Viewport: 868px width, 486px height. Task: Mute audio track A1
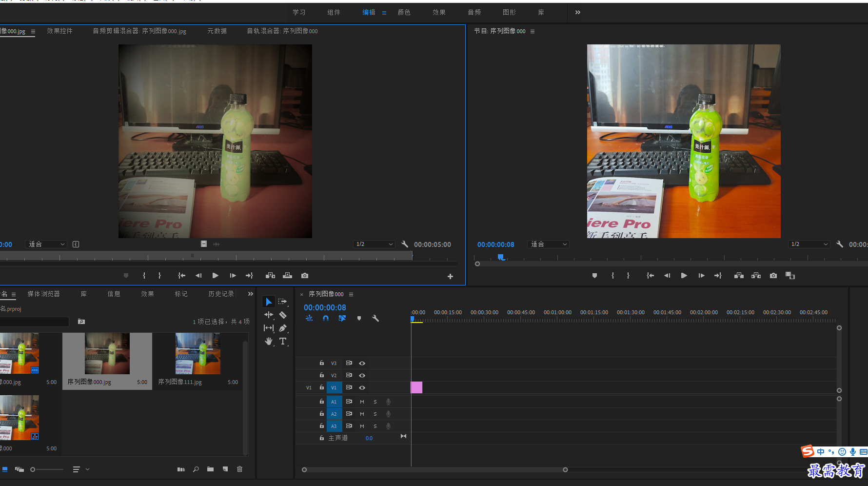362,402
